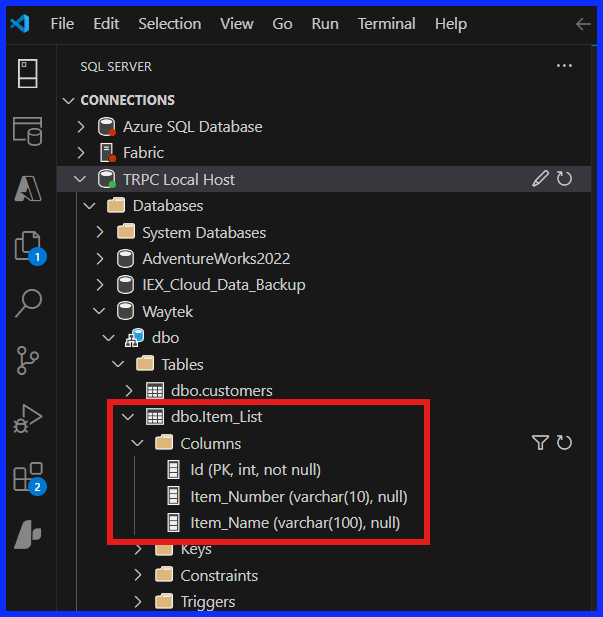Screen dimensions: 603x617
Task: Open the Selection menu
Action: [170, 24]
